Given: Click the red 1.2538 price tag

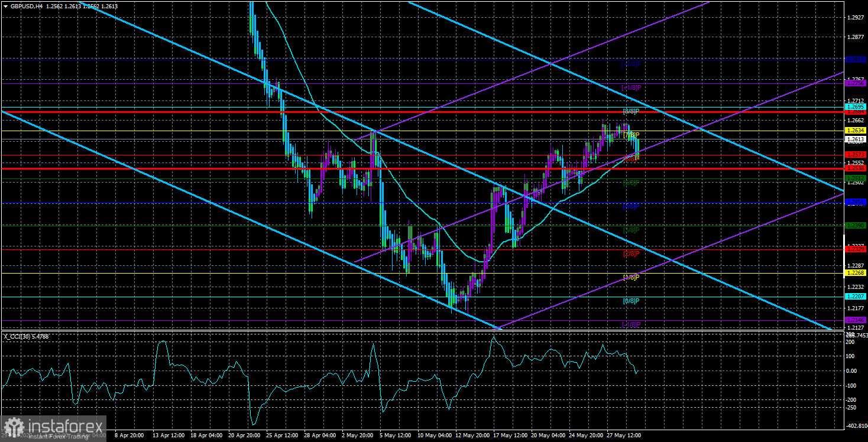Looking at the screenshot, I should click(856, 168).
